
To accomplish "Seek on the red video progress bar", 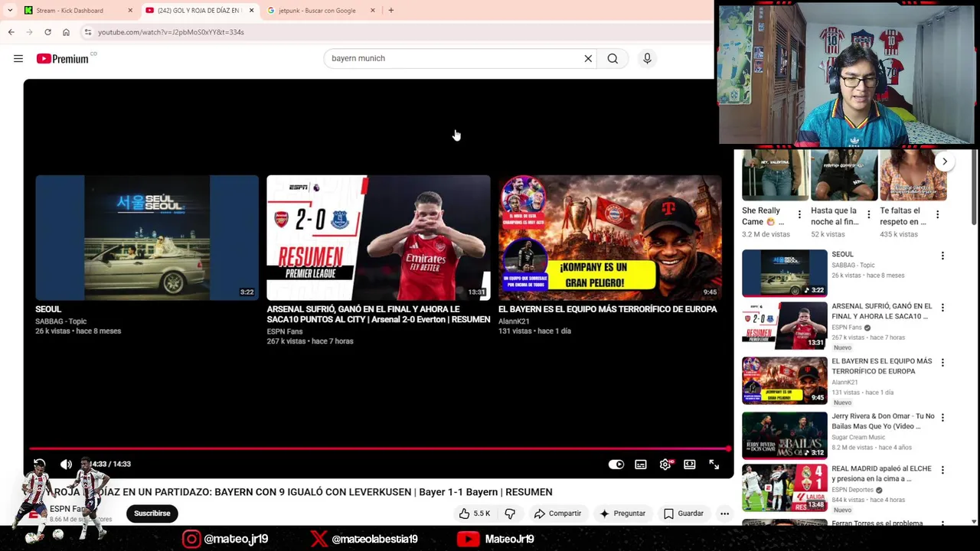I will pyautogui.click(x=379, y=448).
